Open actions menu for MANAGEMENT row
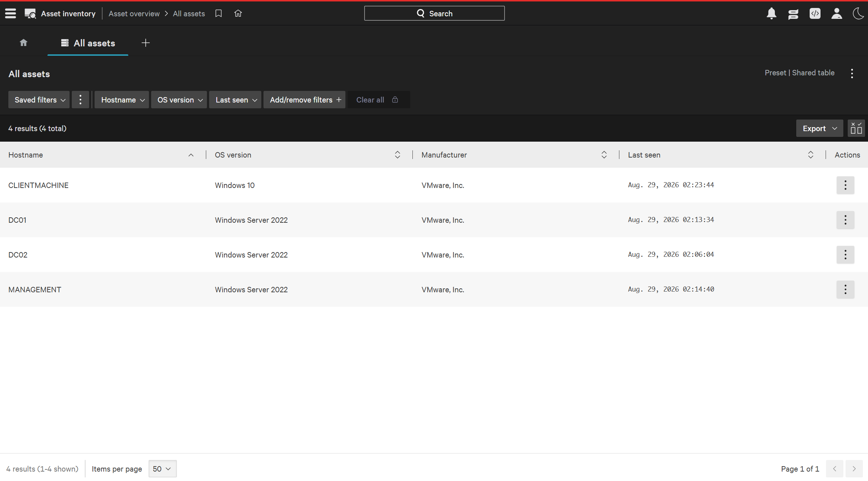Image resolution: width=868 pixels, height=481 pixels. 846,289
